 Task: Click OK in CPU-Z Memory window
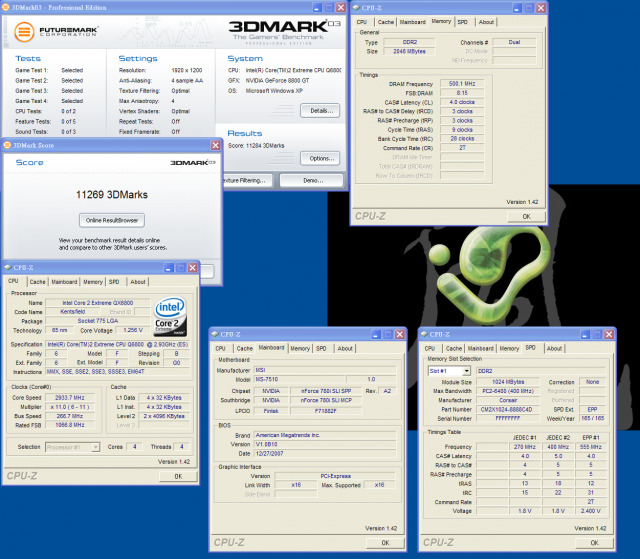coord(527,216)
